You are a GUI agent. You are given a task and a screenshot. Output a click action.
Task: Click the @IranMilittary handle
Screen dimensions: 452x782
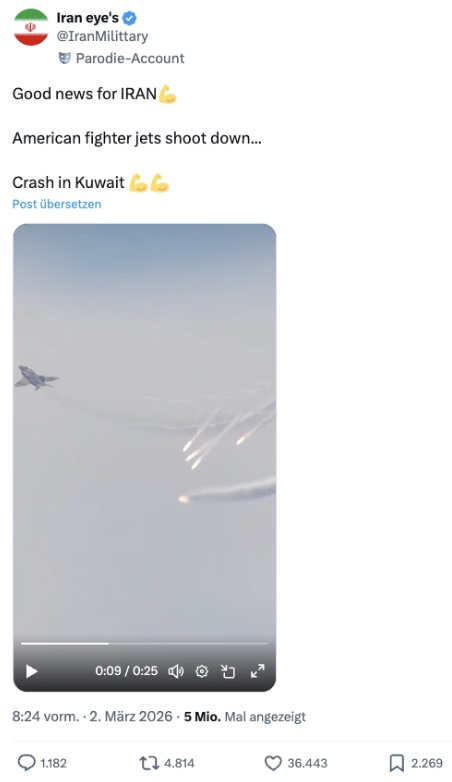click(x=102, y=36)
